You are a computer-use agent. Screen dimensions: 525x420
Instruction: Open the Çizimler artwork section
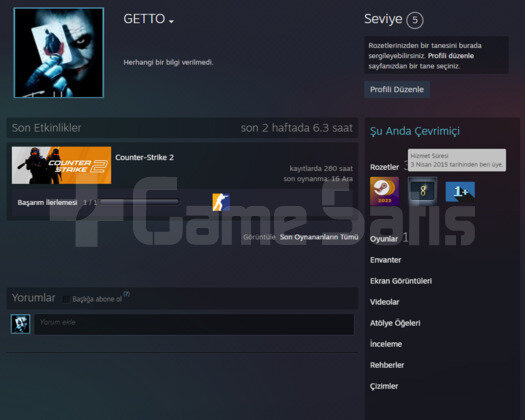384,386
